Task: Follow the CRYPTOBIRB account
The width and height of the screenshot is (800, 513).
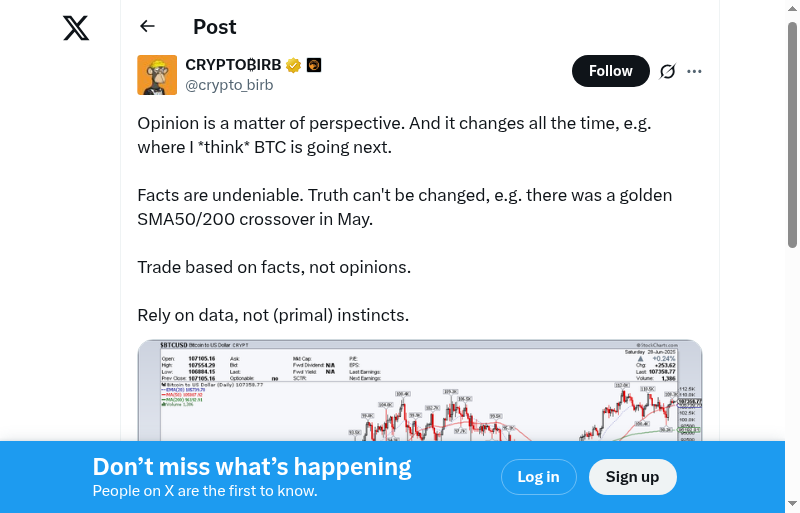Action: (x=610, y=71)
